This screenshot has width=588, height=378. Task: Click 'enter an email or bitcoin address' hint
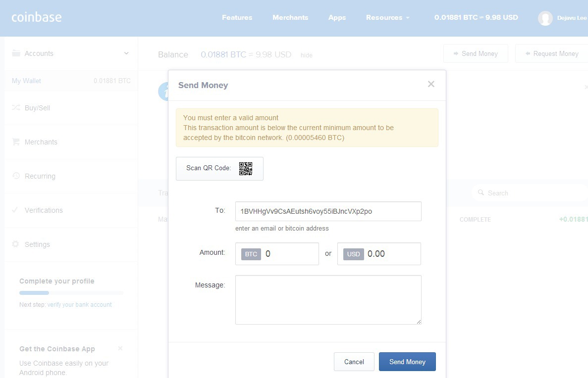click(282, 228)
